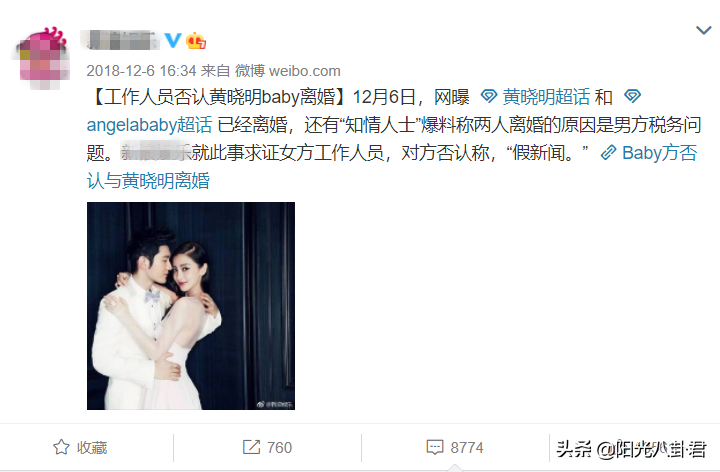
Task: Click the chain link icon before Baby方否
Action: [x=608, y=153]
